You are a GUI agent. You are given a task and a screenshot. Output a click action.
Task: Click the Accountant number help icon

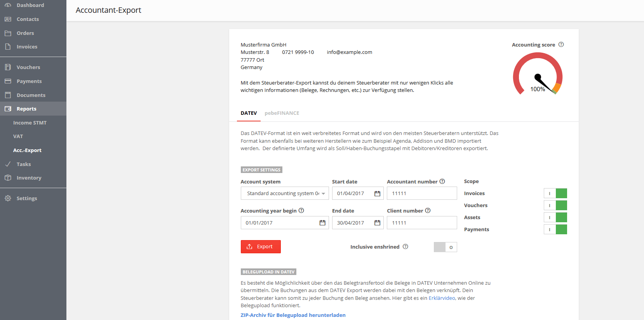tap(442, 182)
